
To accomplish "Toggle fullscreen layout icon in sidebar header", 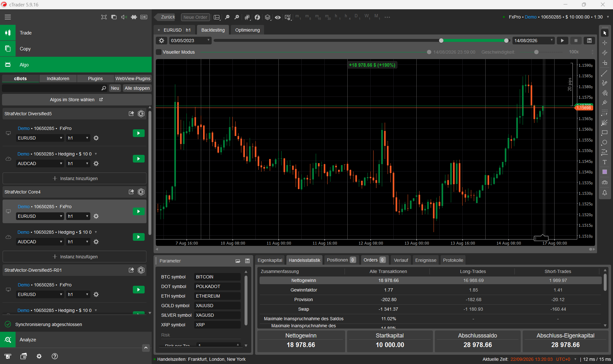I will click(x=104, y=17).
